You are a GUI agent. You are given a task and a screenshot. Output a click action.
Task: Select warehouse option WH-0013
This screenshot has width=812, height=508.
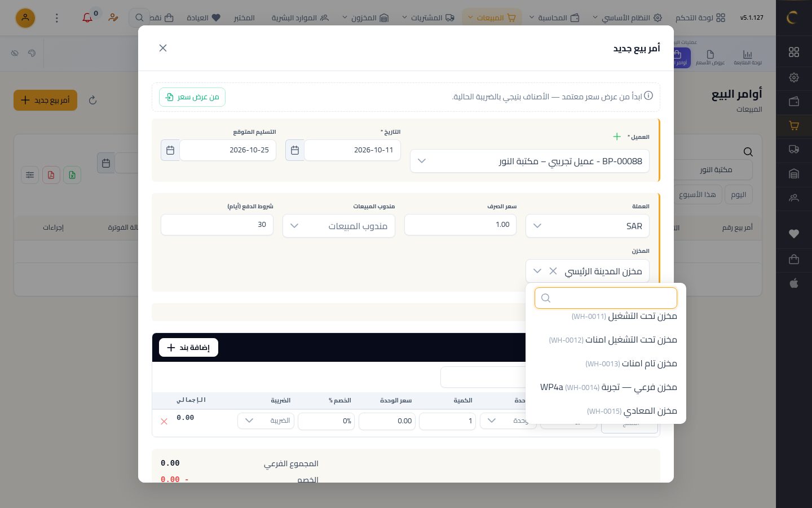[606, 364]
